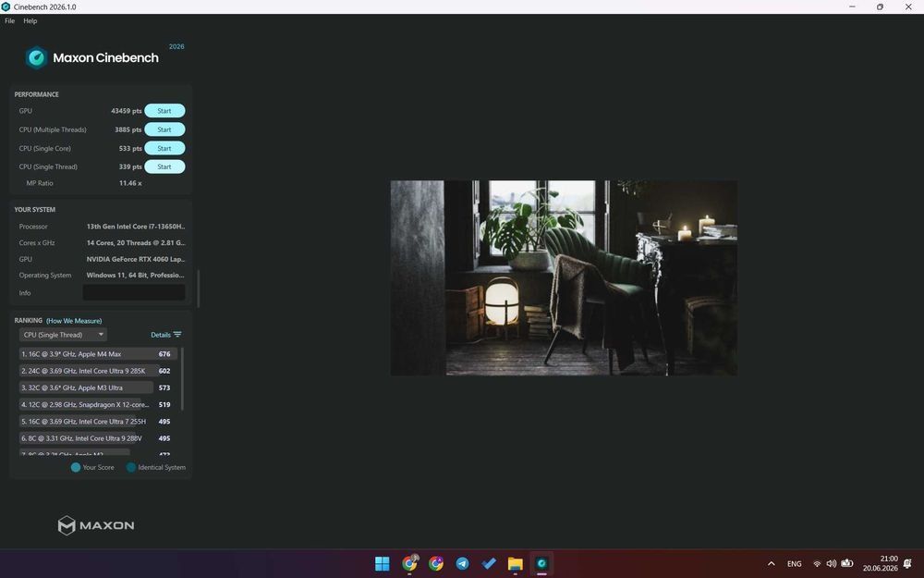Open the CPU (Single Thread) ranking dropdown
Image resolution: width=924 pixels, height=578 pixels.
click(63, 335)
